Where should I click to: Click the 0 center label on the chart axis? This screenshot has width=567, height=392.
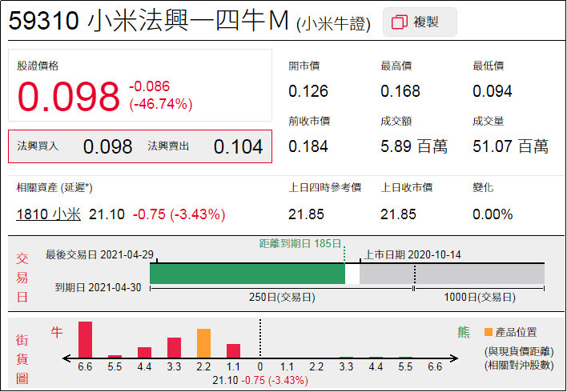(260, 367)
